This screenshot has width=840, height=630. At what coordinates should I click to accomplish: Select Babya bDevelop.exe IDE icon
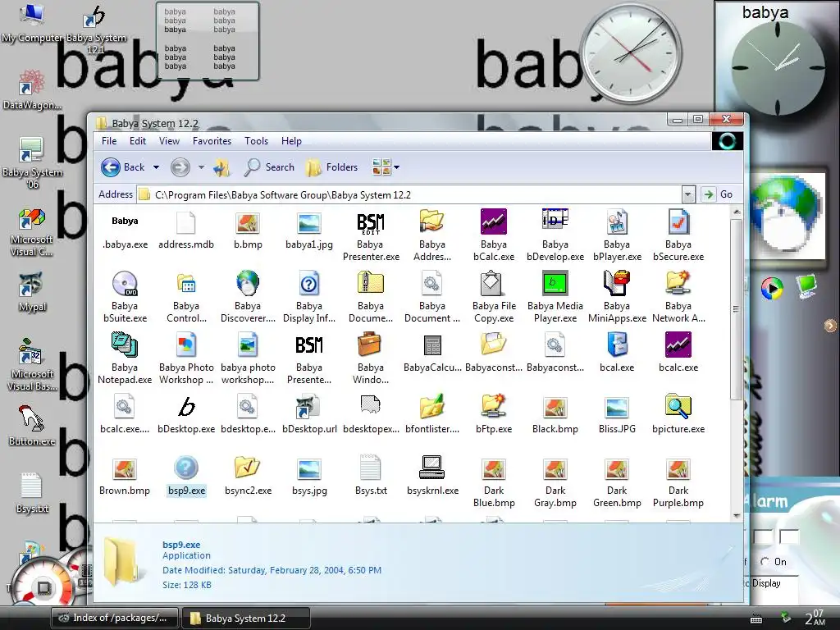tap(555, 221)
